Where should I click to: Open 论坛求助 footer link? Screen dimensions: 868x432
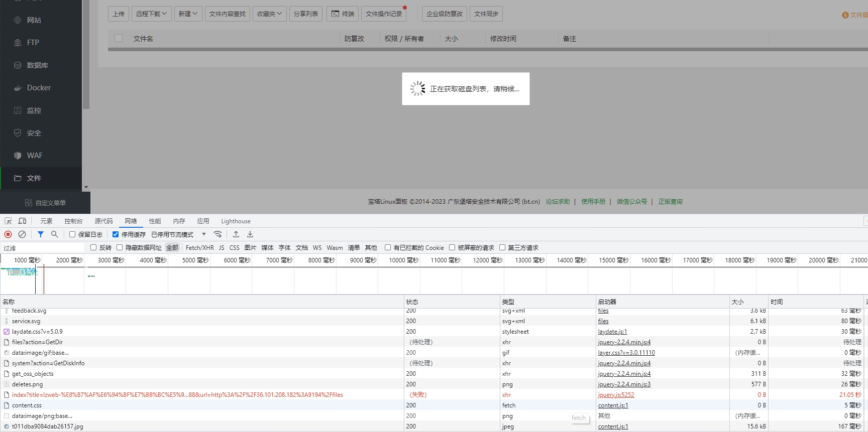(x=558, y=202)
